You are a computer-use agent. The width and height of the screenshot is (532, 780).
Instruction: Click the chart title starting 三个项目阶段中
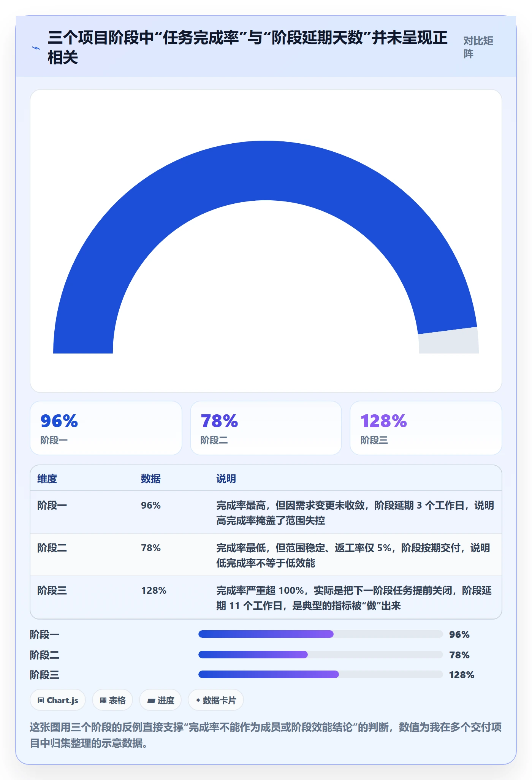click(247, 47)
